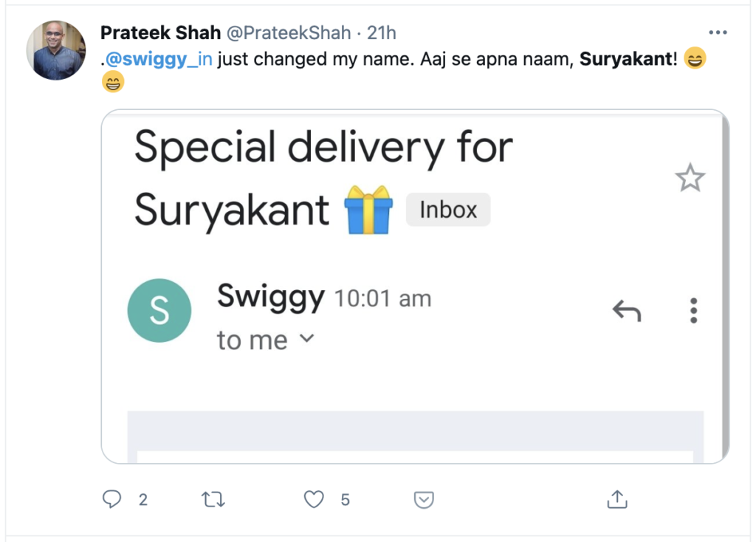The image size is (756, 542).
Task: Open Prateek Shah's profile picture
Action: coord(56,50)
